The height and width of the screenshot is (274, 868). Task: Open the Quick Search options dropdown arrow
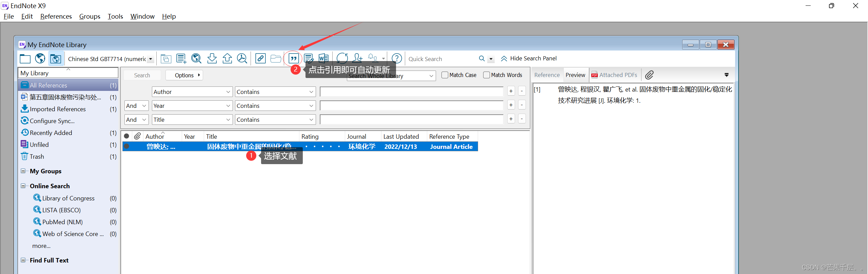click(491, 59)
